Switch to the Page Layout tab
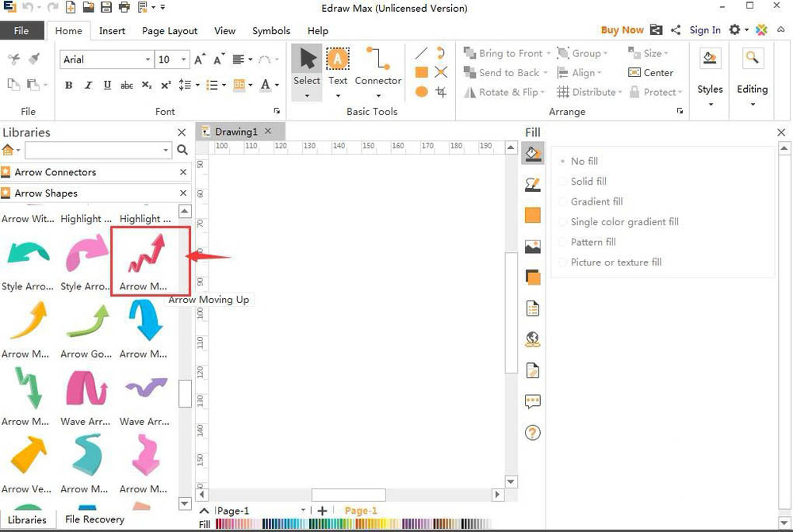 click(170, 31)
